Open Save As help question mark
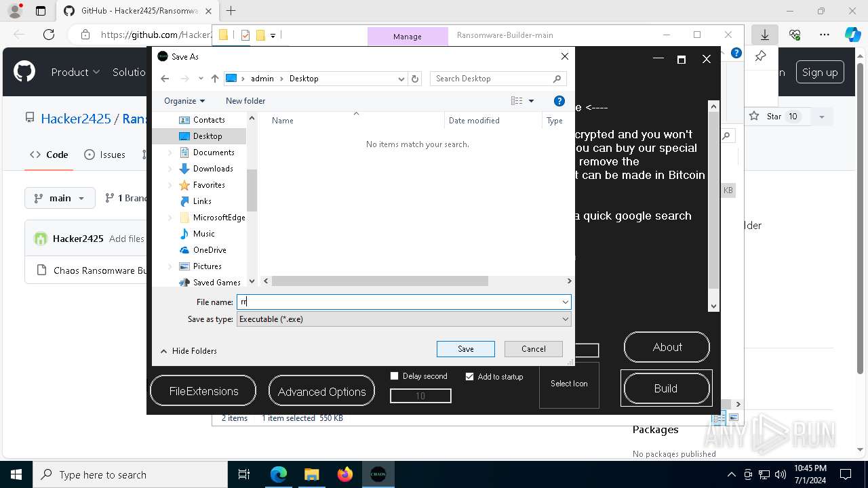 pyautogui.click(x=559, y=101)
